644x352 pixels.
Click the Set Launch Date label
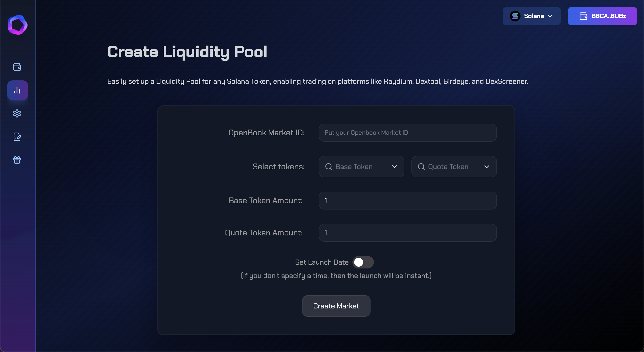click(x=322, y=262)
